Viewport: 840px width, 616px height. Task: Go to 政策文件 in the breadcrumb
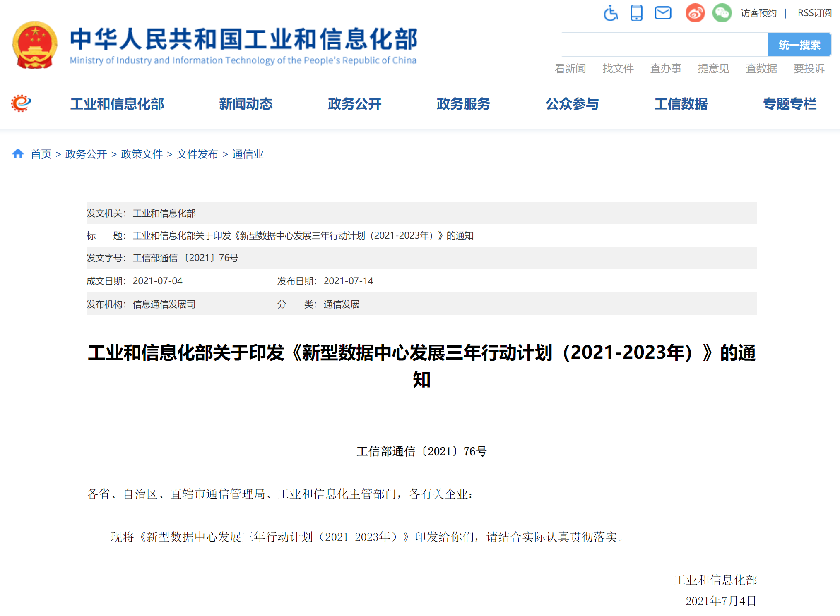click(x=142, y=154)
